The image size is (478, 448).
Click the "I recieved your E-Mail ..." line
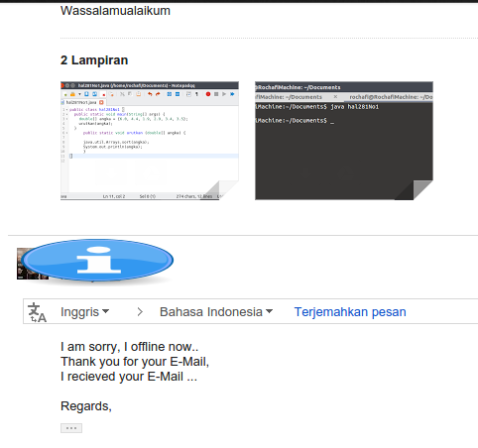pos(129,377)
